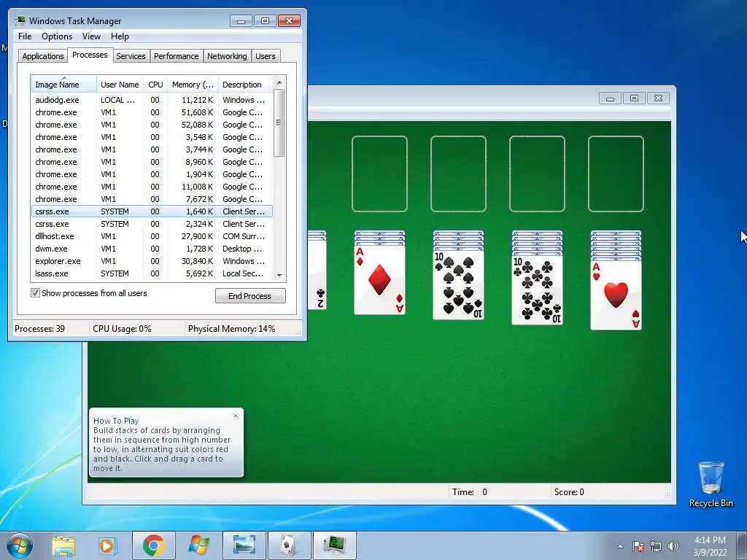This screenshot has height=560, width=747.
Task: Select csrss.exe using 1,640 K memory
Action: (152, 211)
